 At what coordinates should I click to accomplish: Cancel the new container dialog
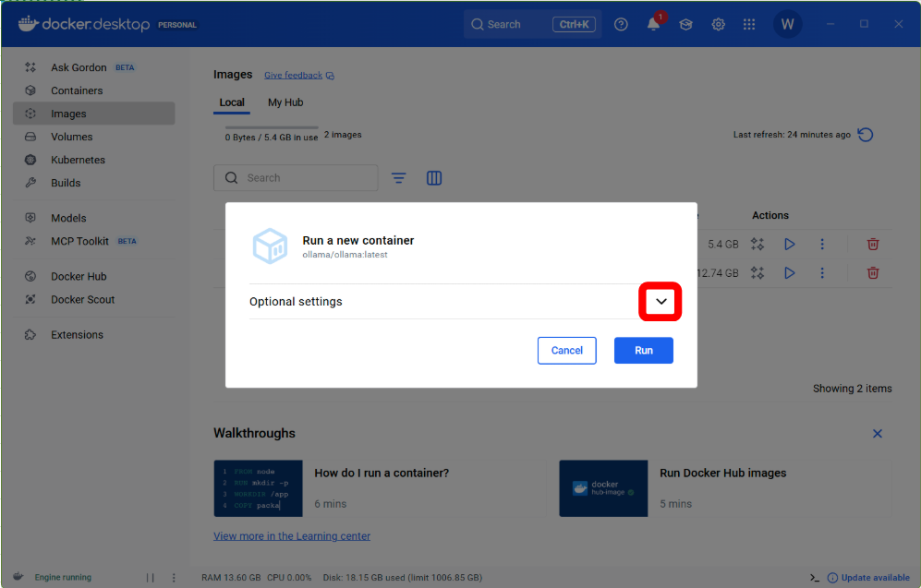coord(566,351)
